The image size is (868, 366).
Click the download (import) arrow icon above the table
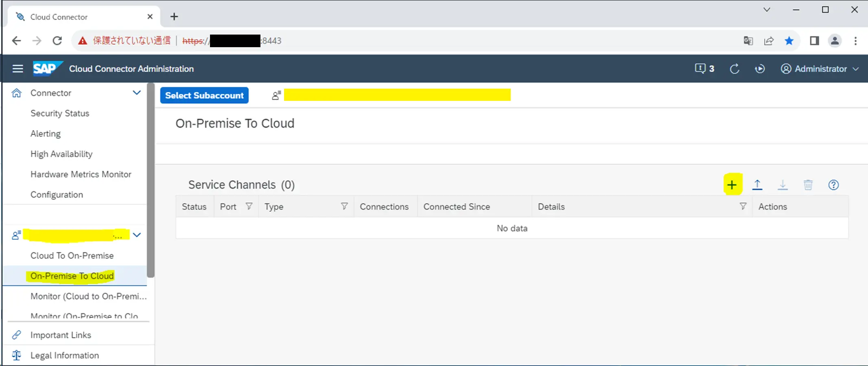[782, 185]
